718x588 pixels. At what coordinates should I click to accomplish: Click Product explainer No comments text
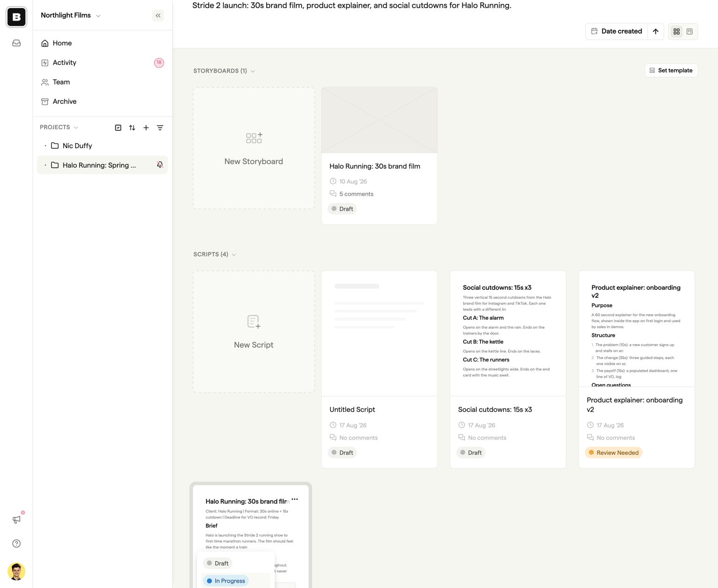(616, 438)
